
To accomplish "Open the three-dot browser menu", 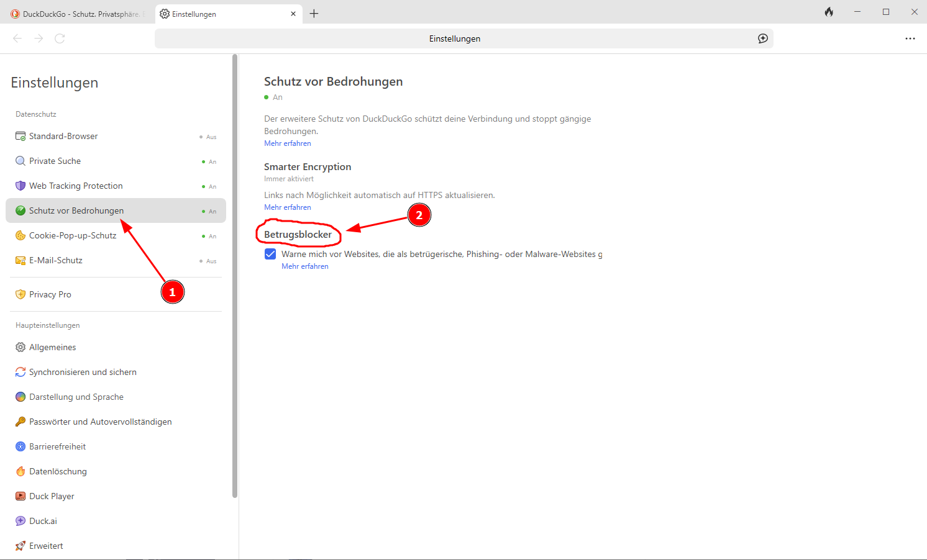I will click(910, 38).
